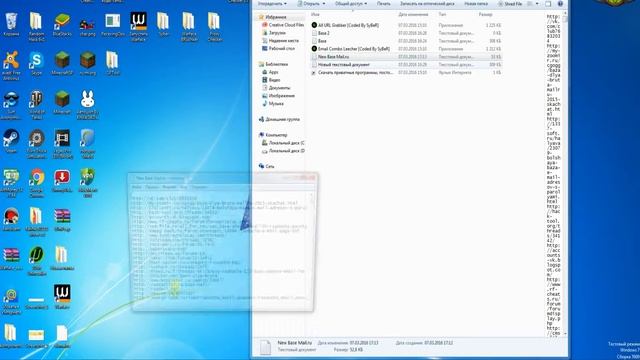Launch the Google Chrome desktop shortcut

36,182
